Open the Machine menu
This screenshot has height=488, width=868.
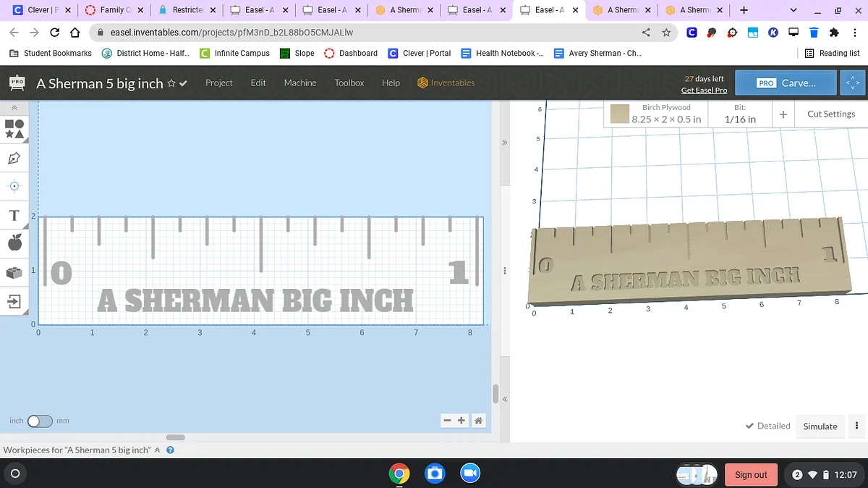299,83
